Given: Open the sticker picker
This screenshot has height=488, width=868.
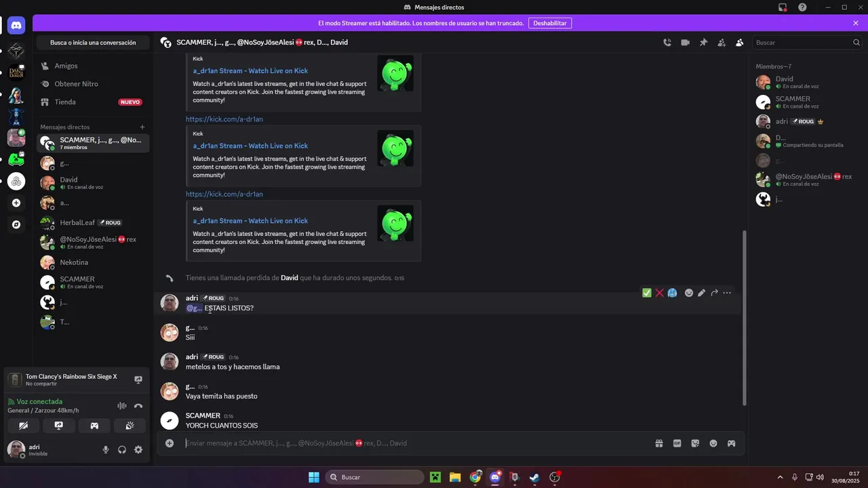Looking at the screenshot, I should (695, 443).
